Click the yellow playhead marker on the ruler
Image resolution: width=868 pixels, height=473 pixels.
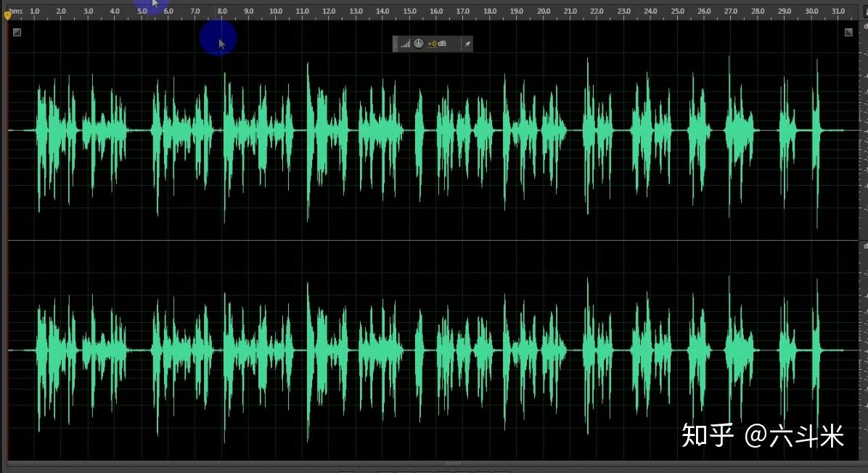coord(7,15)
